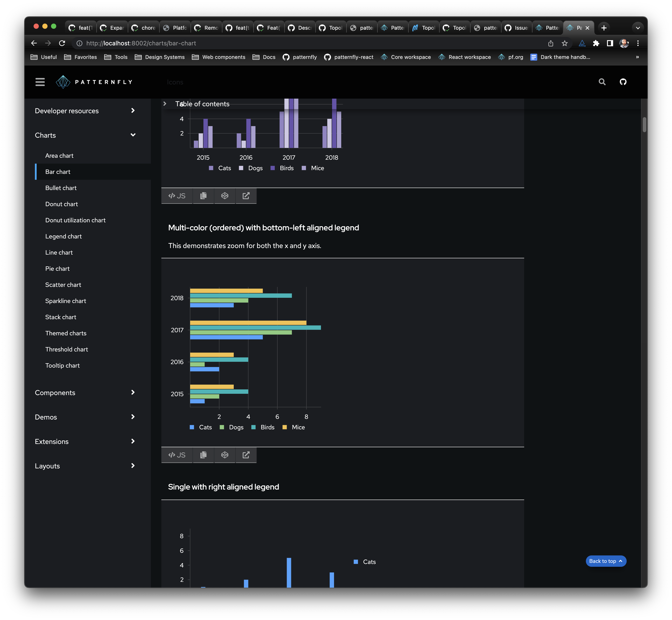The width and height of the screenshot is (672, 620).
Task: Bookmark this page with the star icon
Action: click(x=564, y=43)
